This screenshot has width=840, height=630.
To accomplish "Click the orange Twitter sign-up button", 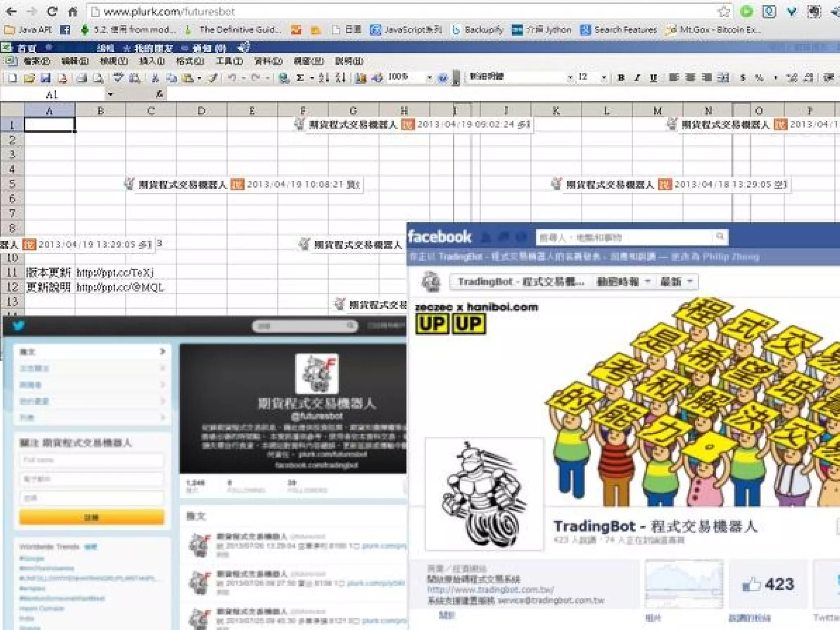I will 91,518.
